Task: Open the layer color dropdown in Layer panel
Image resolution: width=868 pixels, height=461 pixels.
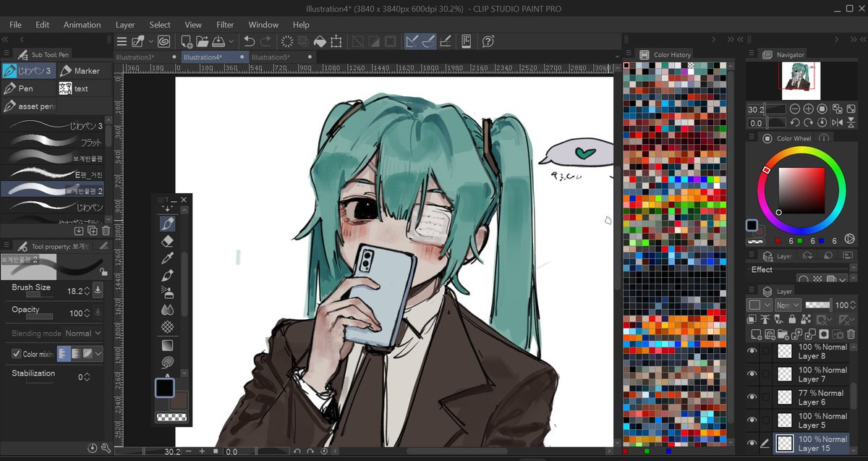Action: (759, 305)
